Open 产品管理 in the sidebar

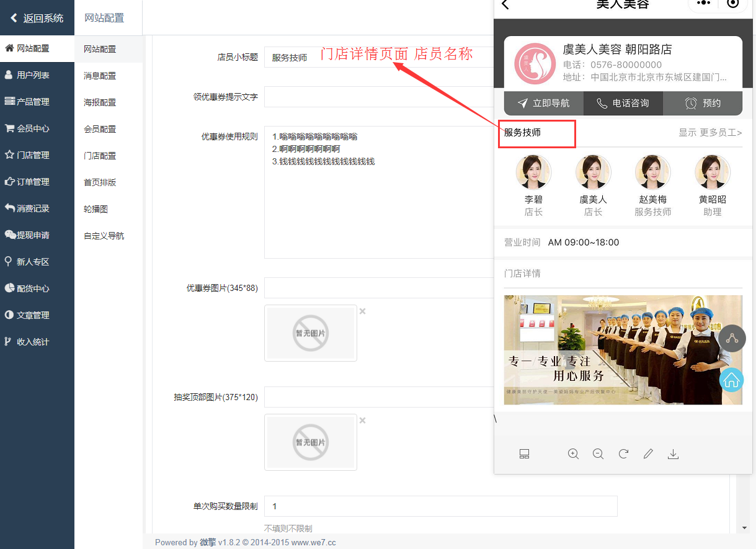(x=37, y=102)
